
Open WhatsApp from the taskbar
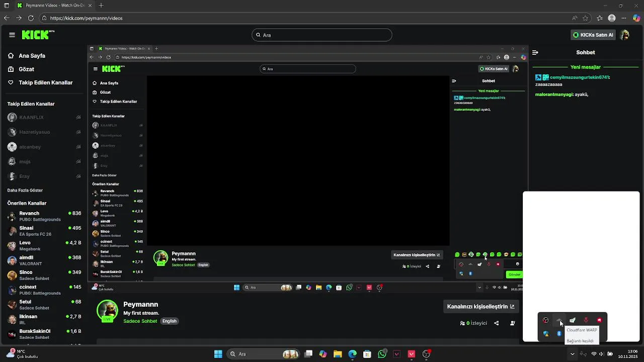tap(382, 354)
